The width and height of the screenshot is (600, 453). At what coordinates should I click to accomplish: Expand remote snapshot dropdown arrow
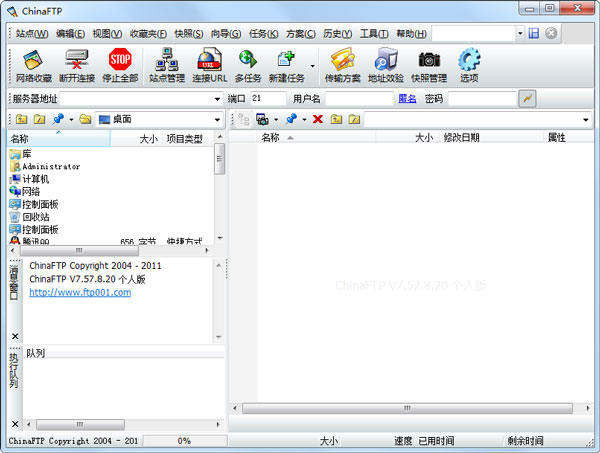[x=276, y=120]
